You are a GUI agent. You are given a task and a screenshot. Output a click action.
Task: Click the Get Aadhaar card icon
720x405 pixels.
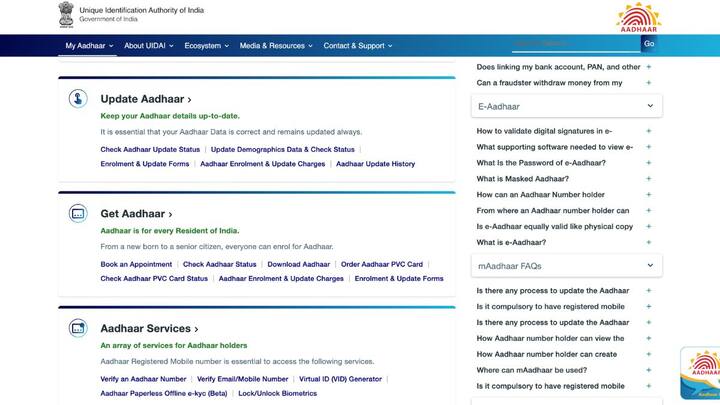[78, 214]
